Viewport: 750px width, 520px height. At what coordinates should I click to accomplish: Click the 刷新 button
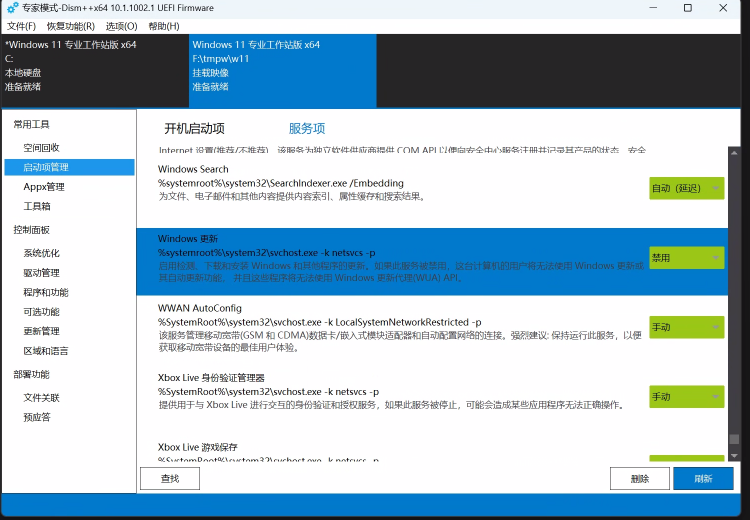click(703, 479)
